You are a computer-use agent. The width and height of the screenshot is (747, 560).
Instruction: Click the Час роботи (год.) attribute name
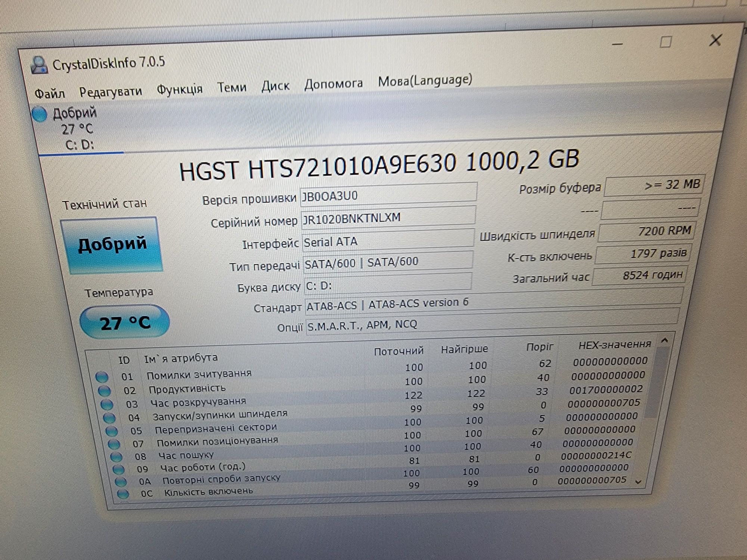click(203, 467)
